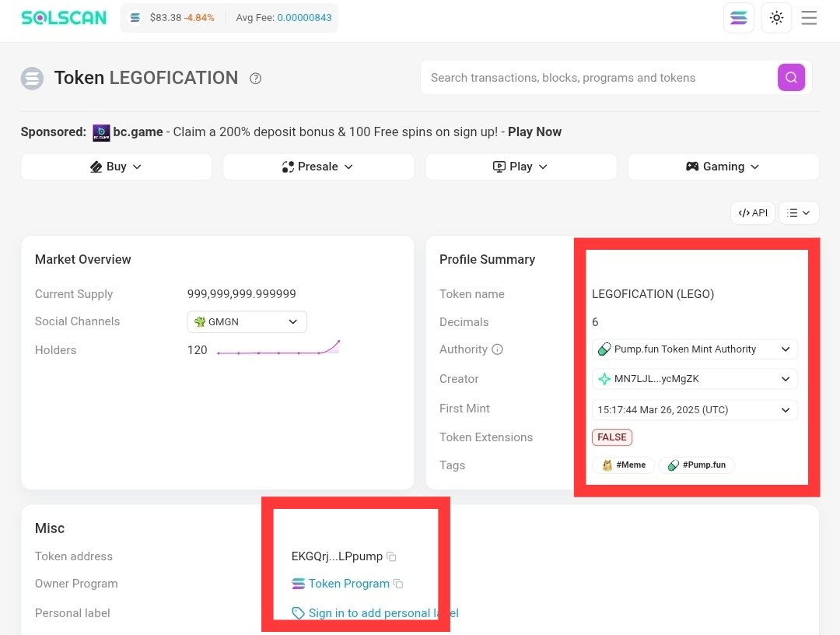Viewport: 840px width, 635px height.
Task: Click the #Pump.fun tag
Action: point(696,465)
